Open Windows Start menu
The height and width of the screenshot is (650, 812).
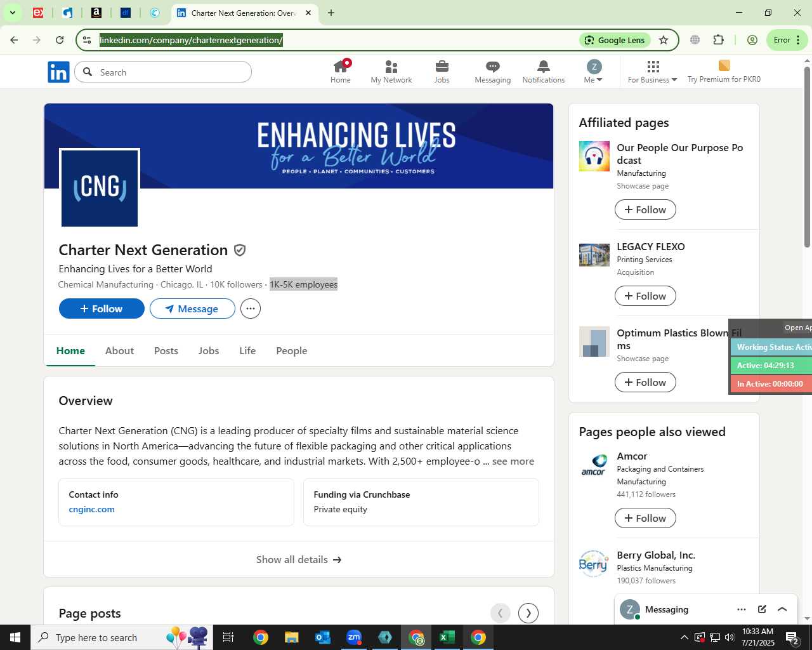coord(15,637)
